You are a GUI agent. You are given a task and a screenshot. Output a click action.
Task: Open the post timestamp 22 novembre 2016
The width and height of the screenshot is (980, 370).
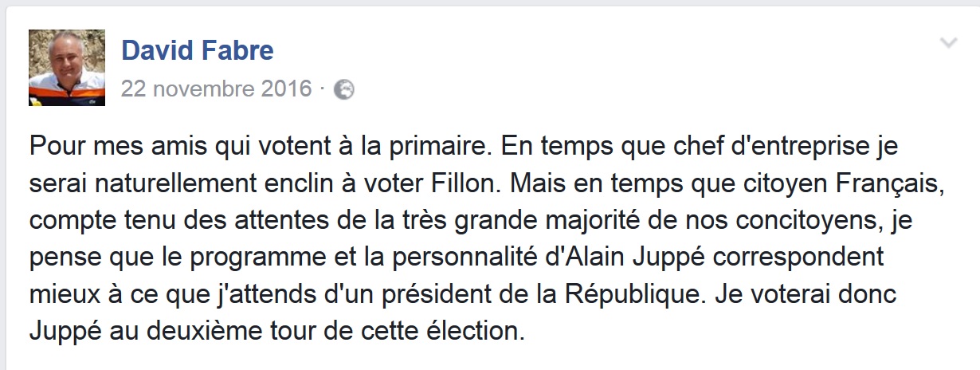pyautogui.click(x=216, y=89)
